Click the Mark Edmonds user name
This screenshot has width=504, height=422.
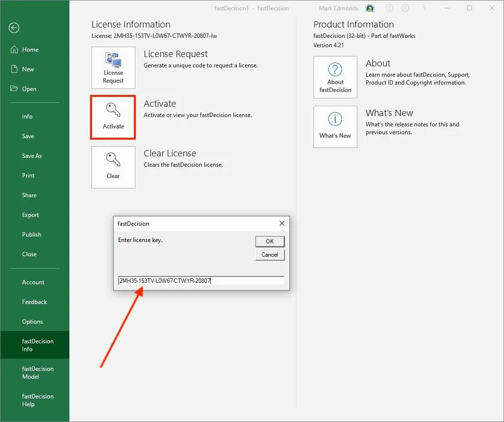339,8
